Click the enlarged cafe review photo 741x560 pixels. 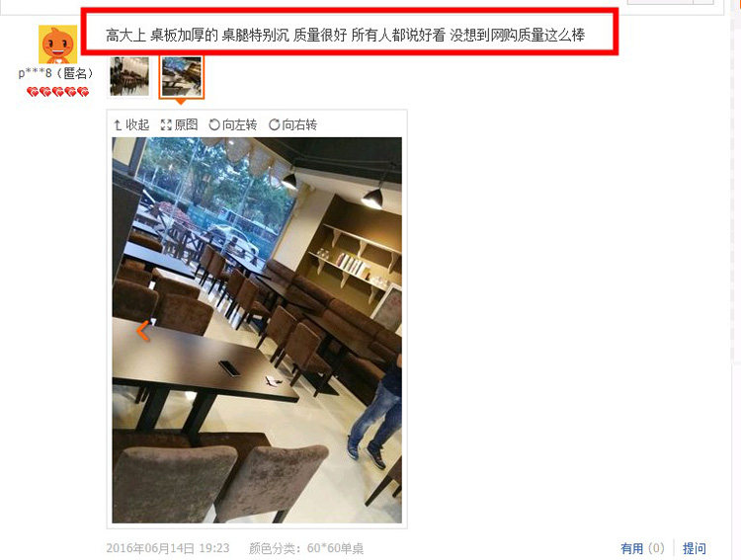[x=257, y=330]
